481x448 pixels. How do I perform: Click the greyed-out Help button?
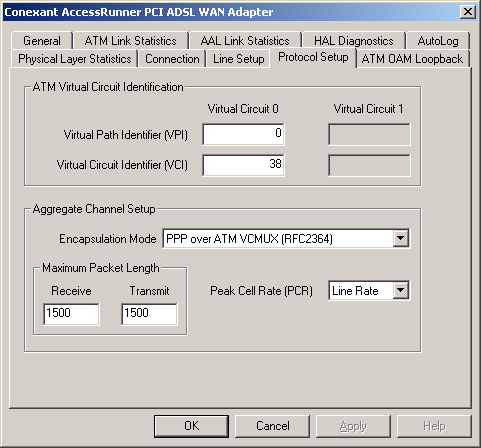point(434,426)
